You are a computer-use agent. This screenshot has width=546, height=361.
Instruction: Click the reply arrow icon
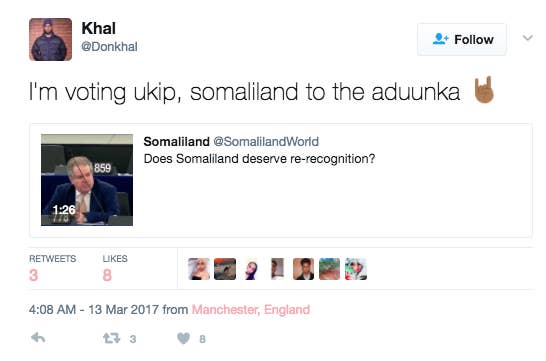38,338
